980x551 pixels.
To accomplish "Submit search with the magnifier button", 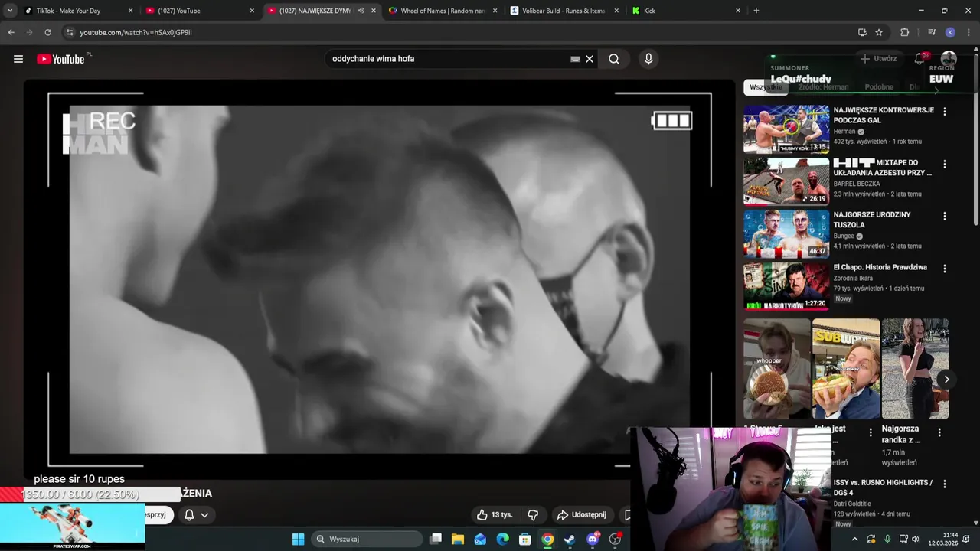I will [614, 59].
